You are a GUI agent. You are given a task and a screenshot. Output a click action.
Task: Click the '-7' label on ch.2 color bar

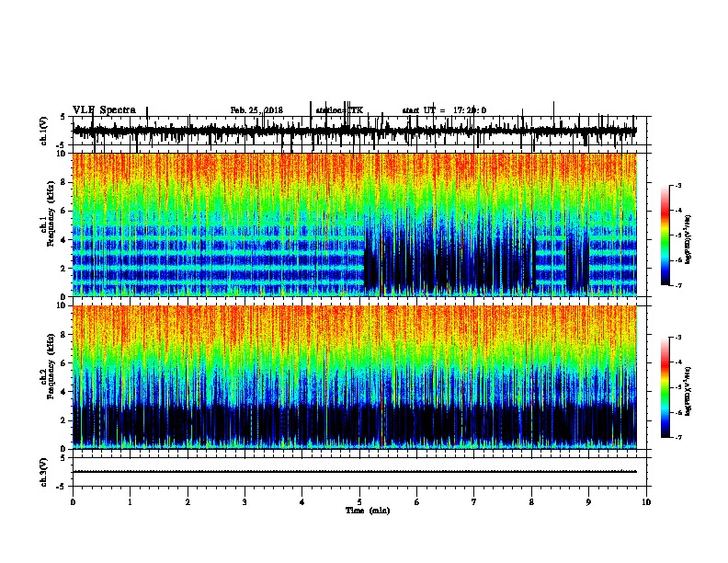677,437
